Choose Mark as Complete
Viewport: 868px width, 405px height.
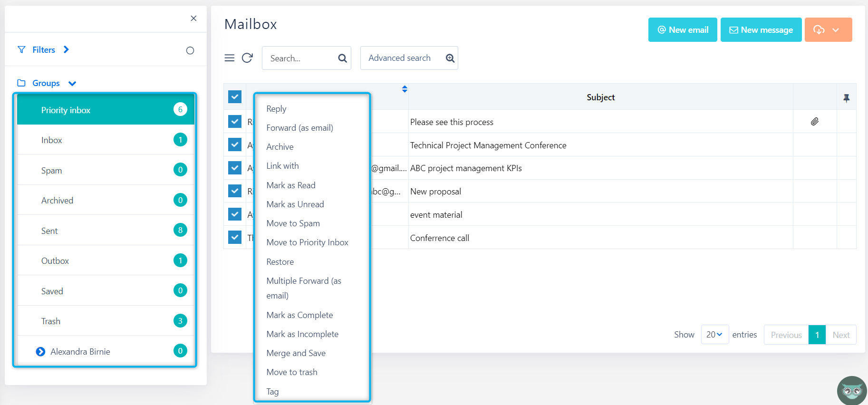tap(299, 315)
